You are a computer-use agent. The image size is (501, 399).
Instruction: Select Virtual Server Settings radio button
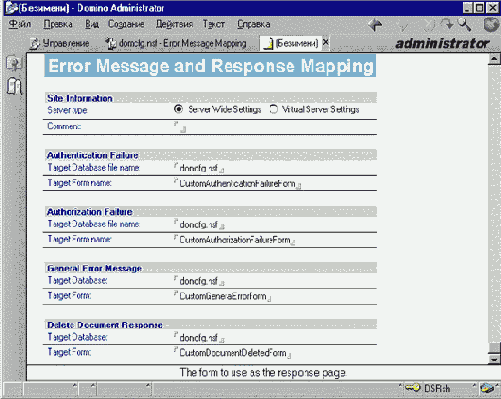point(273,109)
